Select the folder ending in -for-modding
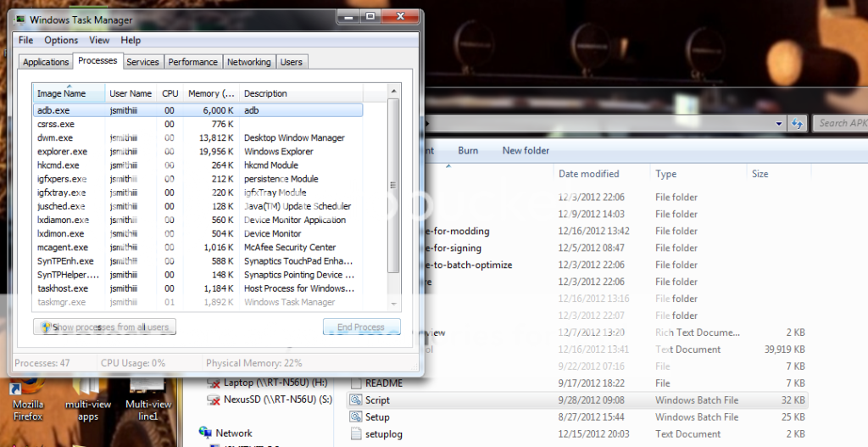Viewport: 868px width, 447px height. pyautogui.click(x=457, y=231)
